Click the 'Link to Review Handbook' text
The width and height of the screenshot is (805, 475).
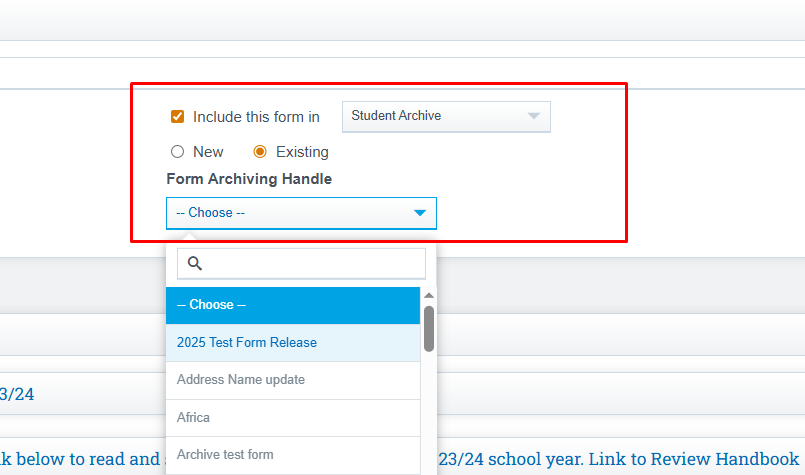coord(693,459)
